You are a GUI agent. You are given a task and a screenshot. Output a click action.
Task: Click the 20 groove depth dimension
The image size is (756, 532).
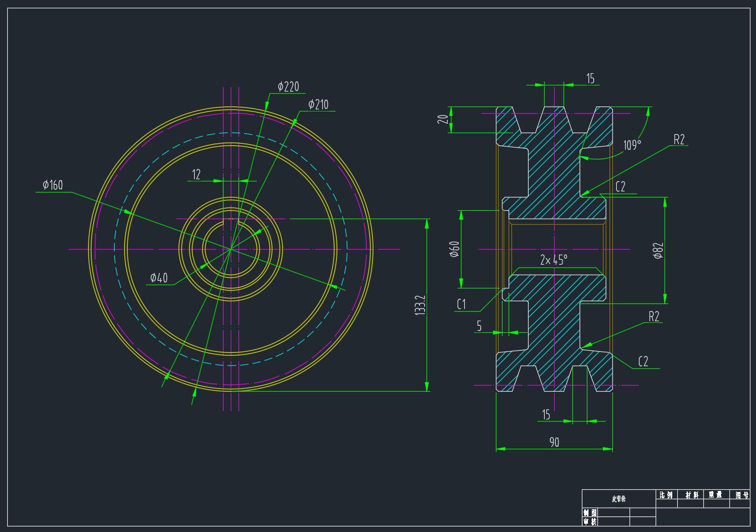[443, 119]
